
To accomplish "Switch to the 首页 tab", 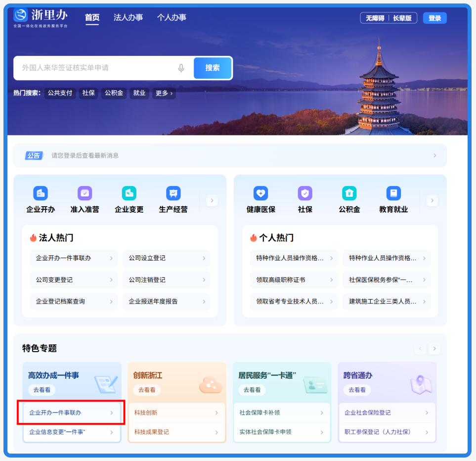I will [x=92, y=18].
